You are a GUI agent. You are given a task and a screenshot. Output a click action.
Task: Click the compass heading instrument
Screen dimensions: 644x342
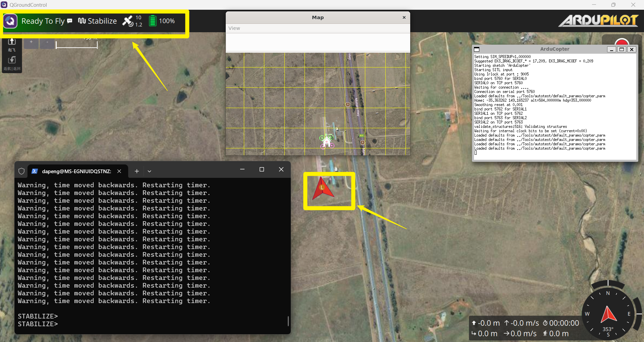pyautogui.click(x=608, y=313)
